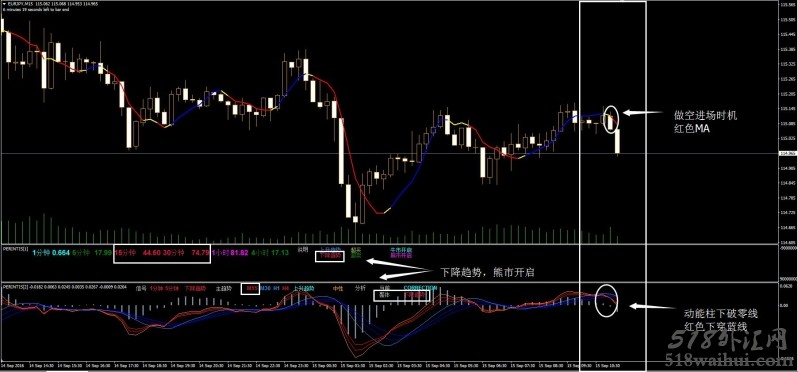Select the 1小时 81.82 reading
Image resolution: width=798 pixels, height=372 pixels.
pos(230,252)
